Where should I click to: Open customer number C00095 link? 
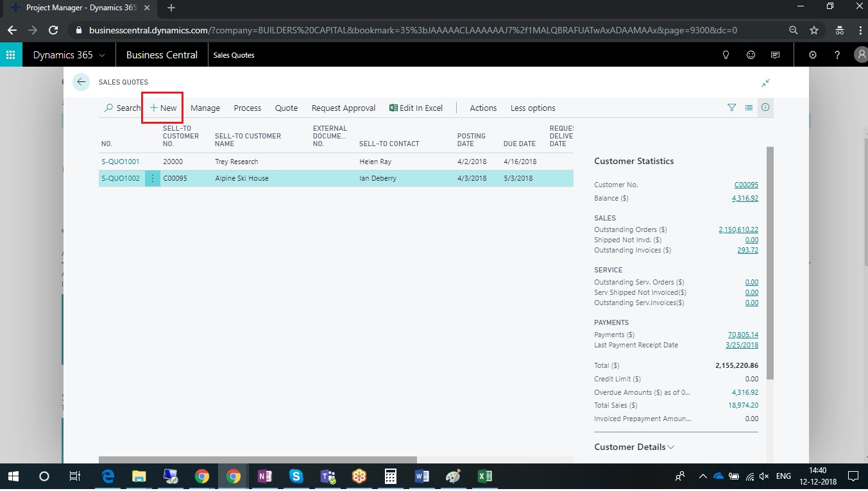coord(746,185)
